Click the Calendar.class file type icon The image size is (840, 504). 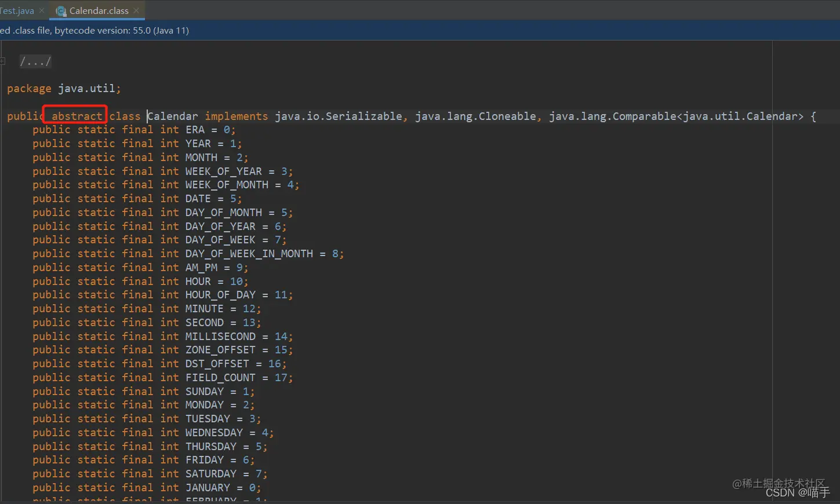point(61,11)
